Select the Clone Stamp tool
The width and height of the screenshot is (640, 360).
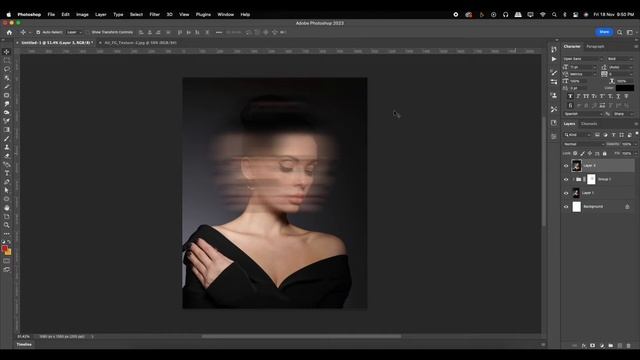pyautogui.click(x=7, y=147)
